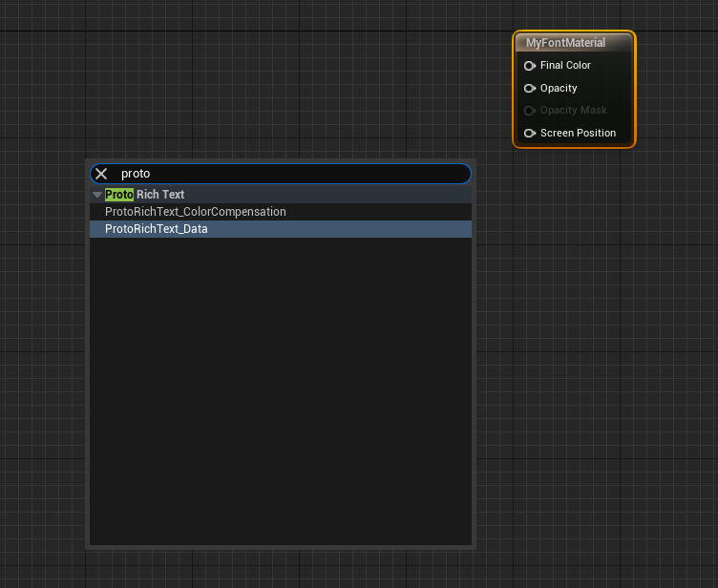The image size is (718, 588).
Task: Collapse the Proto Rich Text category arrow
Action: pos(96,195)
